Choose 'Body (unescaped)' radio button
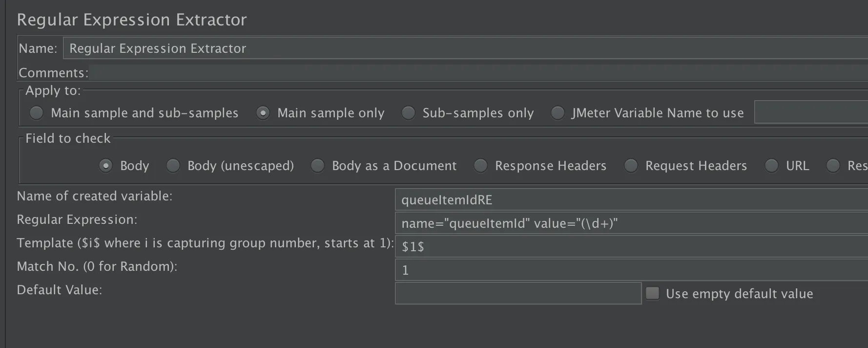The height and width of the screenshot is (348, 868). [x=173, y=166]
